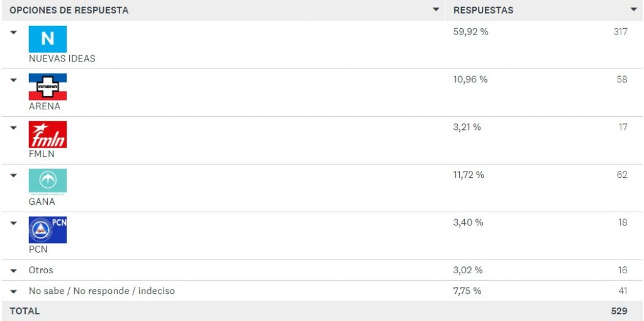Click the Nuevas Ideas party logo
Screen dimensions: 644x321
pyautogui.click(x=48, y=39)
